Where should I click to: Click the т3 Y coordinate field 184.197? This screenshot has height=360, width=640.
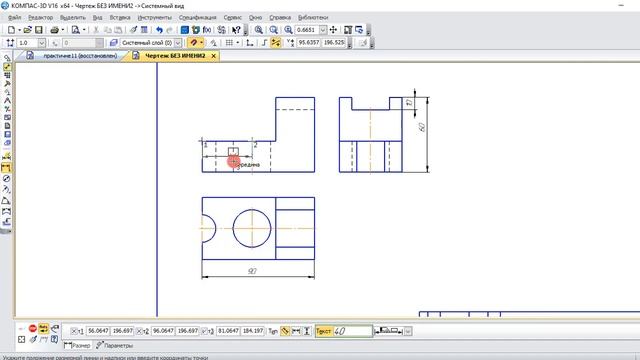click(253, 331)
